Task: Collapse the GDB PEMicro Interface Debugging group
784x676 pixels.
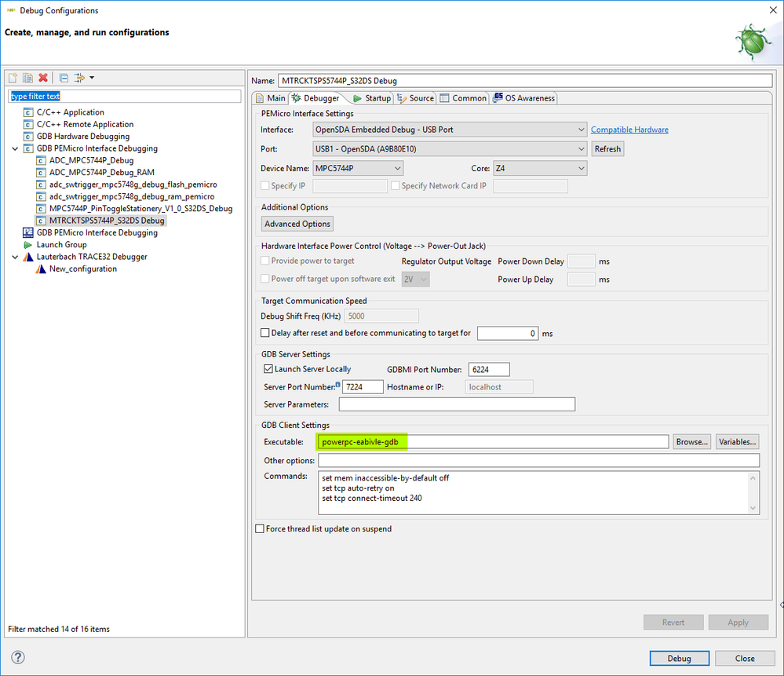Action: [15, 148]
